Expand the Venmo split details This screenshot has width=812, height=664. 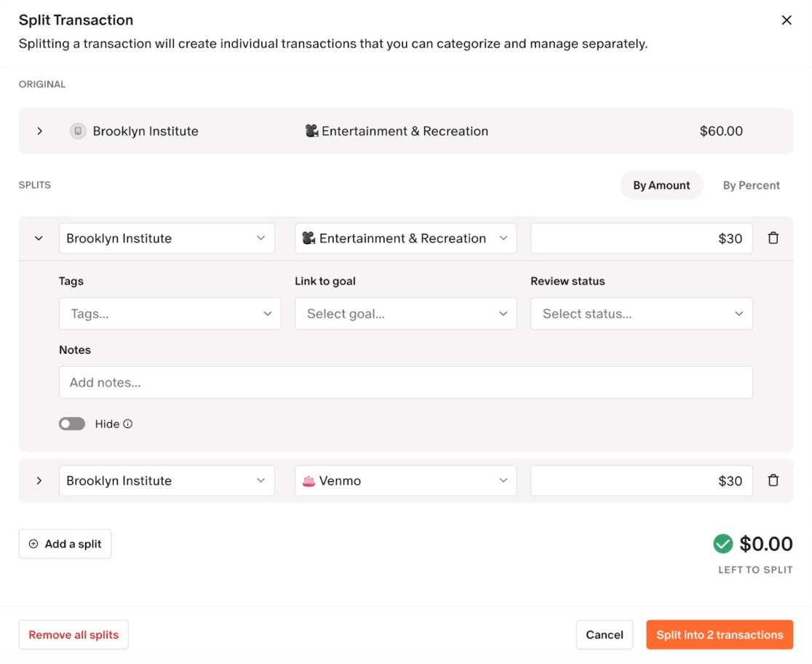tap(39, 481)
